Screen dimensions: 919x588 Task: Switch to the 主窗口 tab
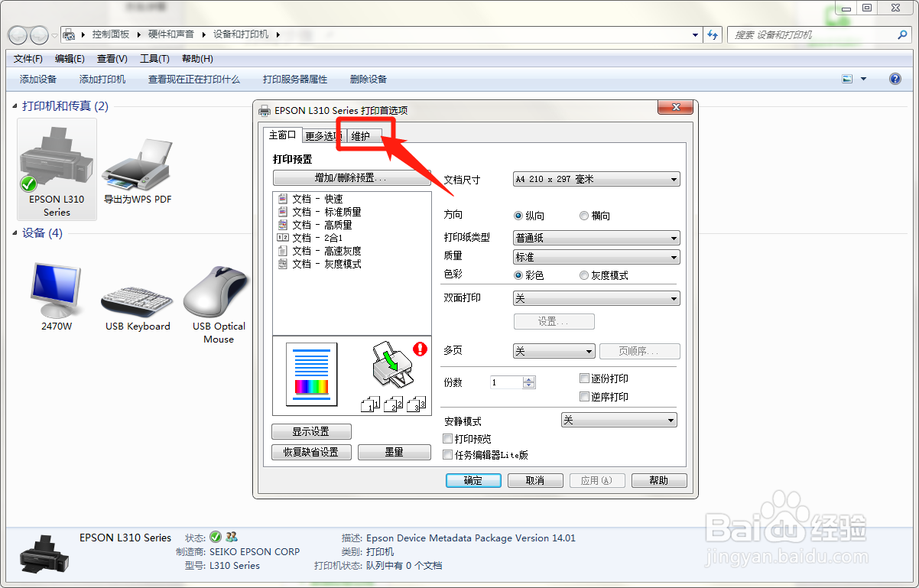point(282,135)
